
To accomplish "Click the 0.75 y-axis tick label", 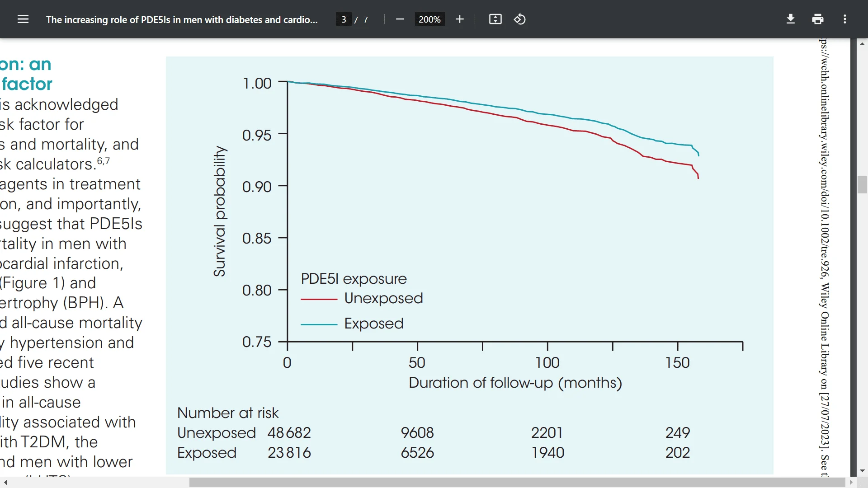I will click(x=257, y=342).
